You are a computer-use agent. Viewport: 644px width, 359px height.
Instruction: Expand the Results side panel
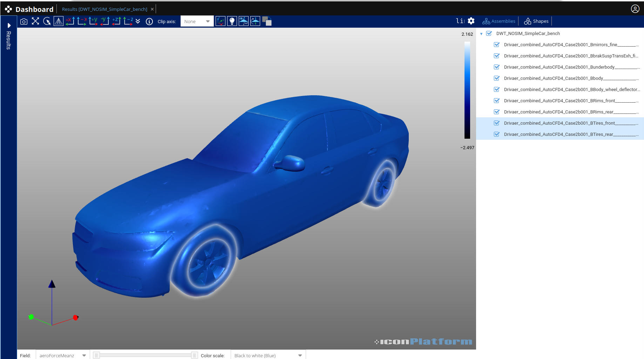(9, 26)
